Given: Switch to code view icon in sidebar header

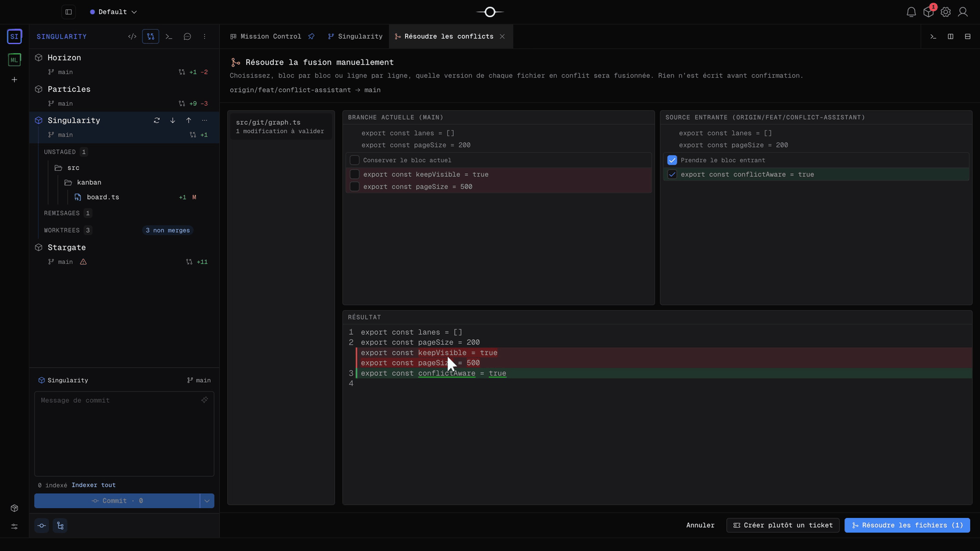Looking at the screenshot, I should pos(132,37).
